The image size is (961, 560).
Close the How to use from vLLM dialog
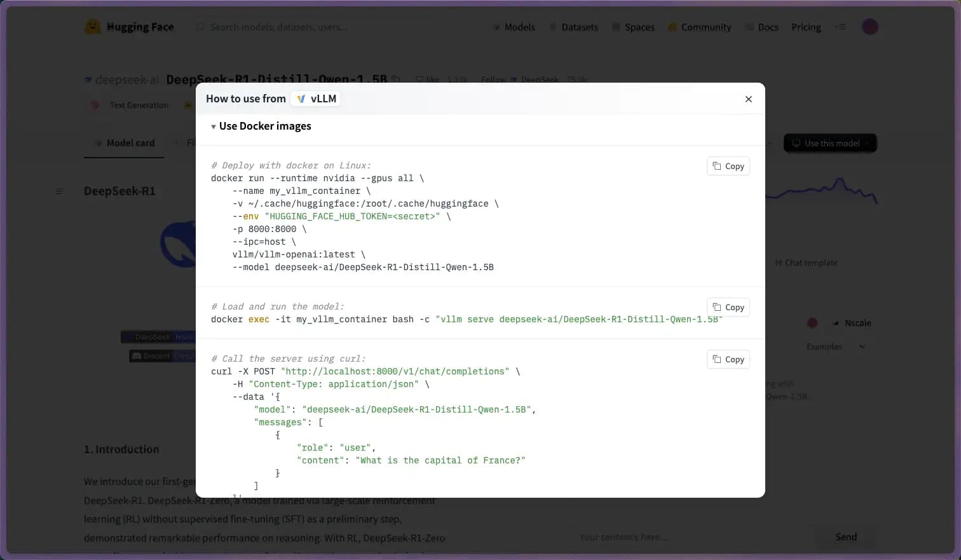(748, 99)
